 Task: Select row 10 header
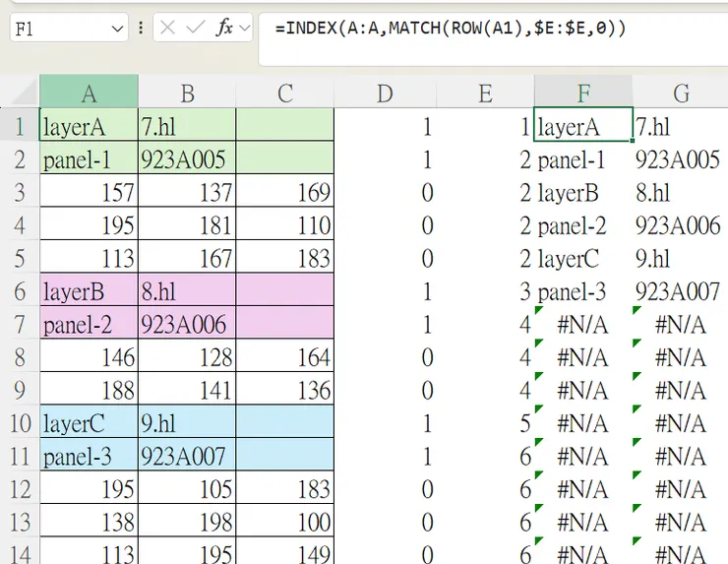tap(20, 423)
